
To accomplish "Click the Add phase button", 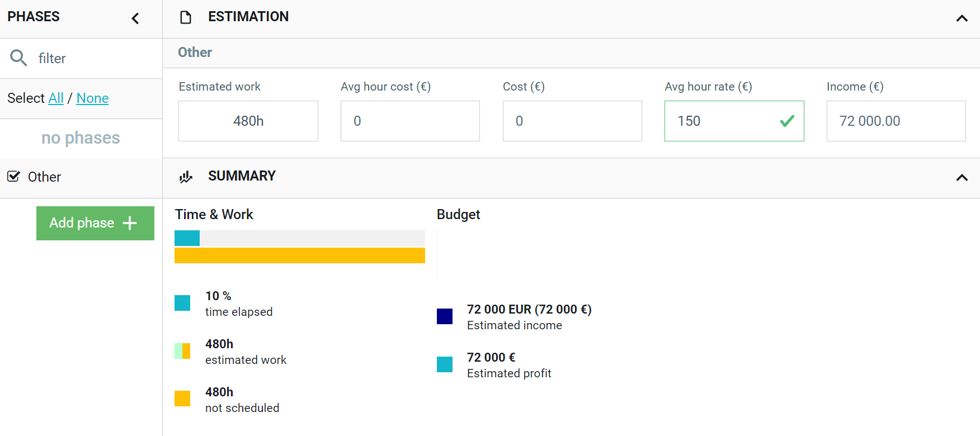I will point(95,223).
